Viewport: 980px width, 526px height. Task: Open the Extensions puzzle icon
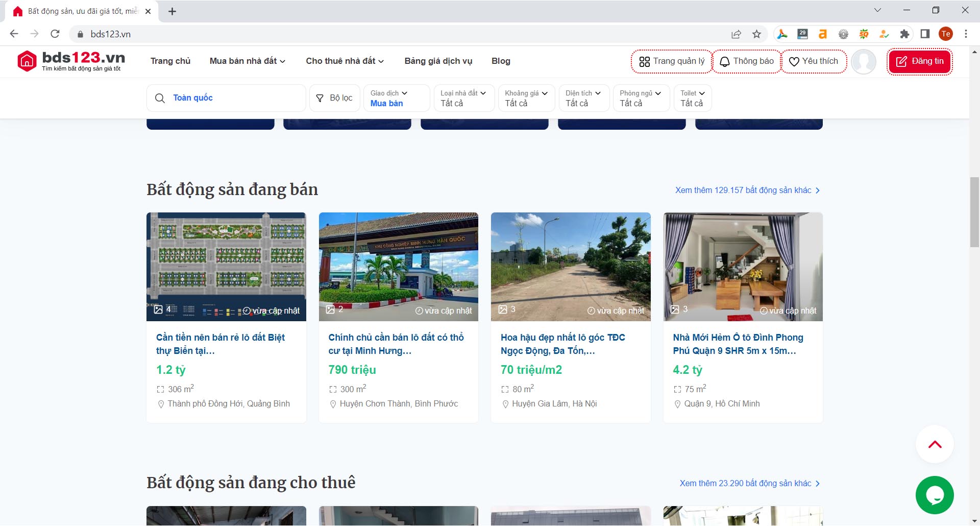pos(904,34)
